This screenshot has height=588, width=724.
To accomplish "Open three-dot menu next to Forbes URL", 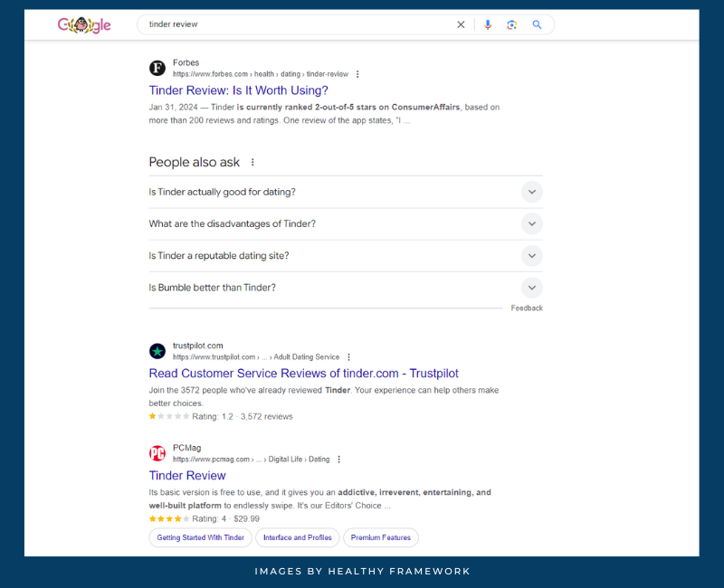I will pyautogui.click(x=357, y=74).
